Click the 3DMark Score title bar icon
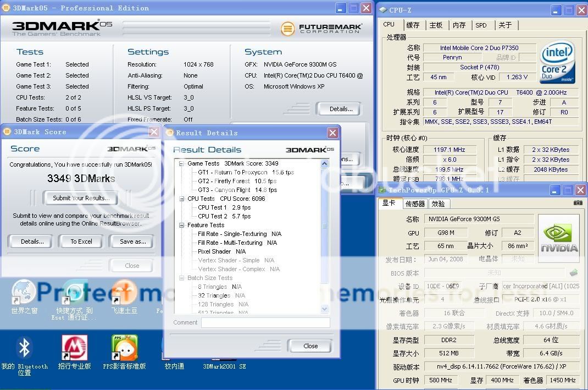 pyautogui.click(x=7, y=132)
